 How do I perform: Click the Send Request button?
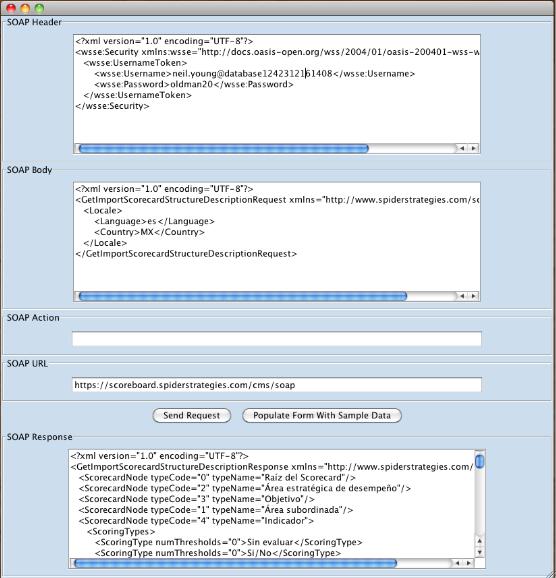(x=192, y=415)
